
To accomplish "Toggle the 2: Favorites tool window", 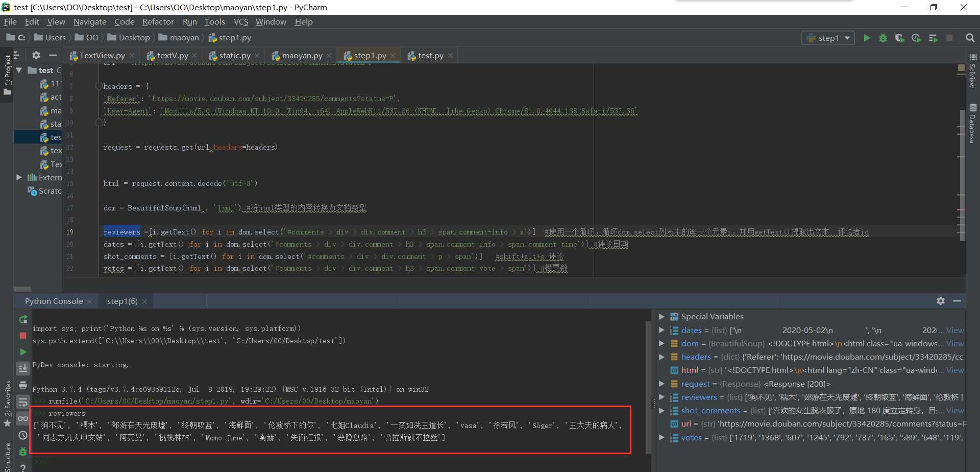I will point(7,404).
